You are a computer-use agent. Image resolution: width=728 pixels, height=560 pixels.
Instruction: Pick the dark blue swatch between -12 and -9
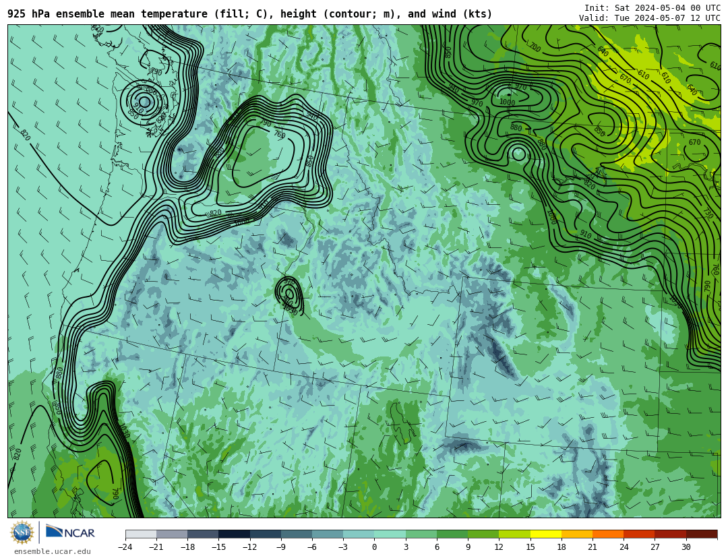point(265,534)
